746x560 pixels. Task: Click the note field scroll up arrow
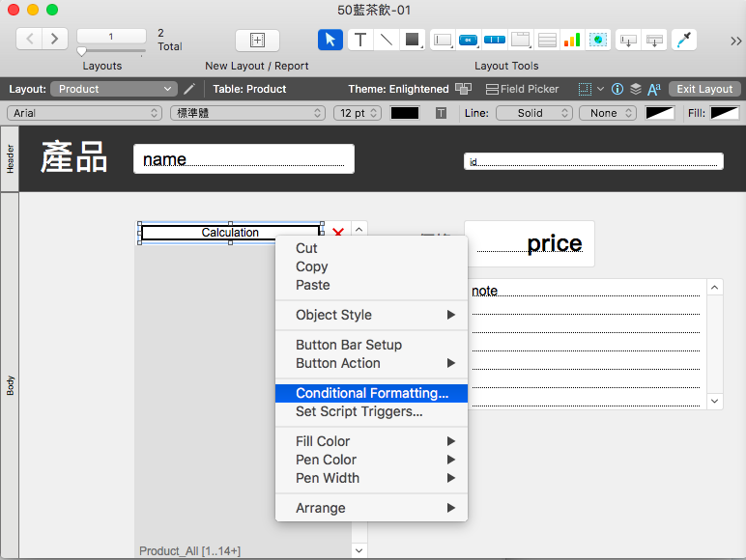pos(714,288)
